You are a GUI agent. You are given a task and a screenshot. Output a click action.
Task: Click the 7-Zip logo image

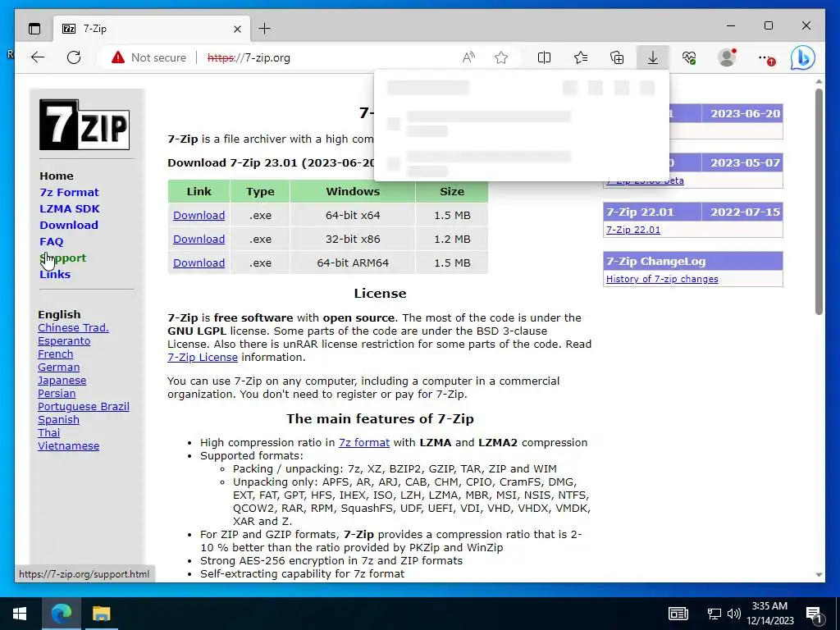click(84, 125)
